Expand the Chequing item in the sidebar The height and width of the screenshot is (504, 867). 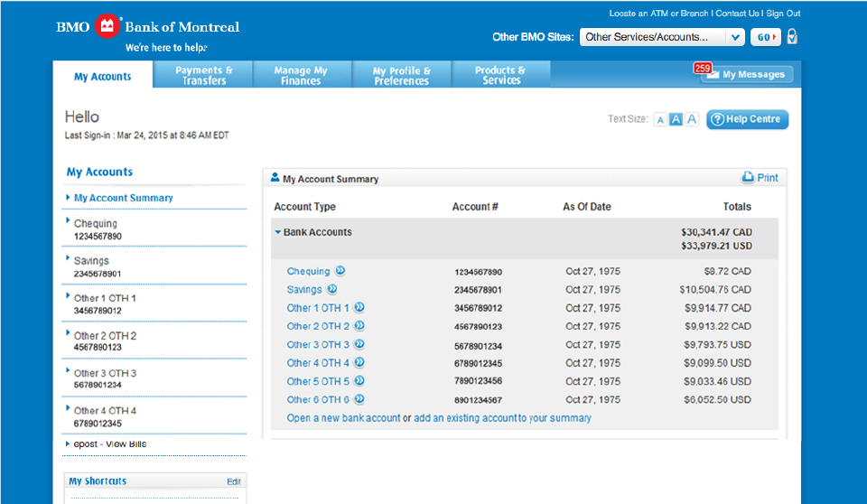tap(68, 220)
